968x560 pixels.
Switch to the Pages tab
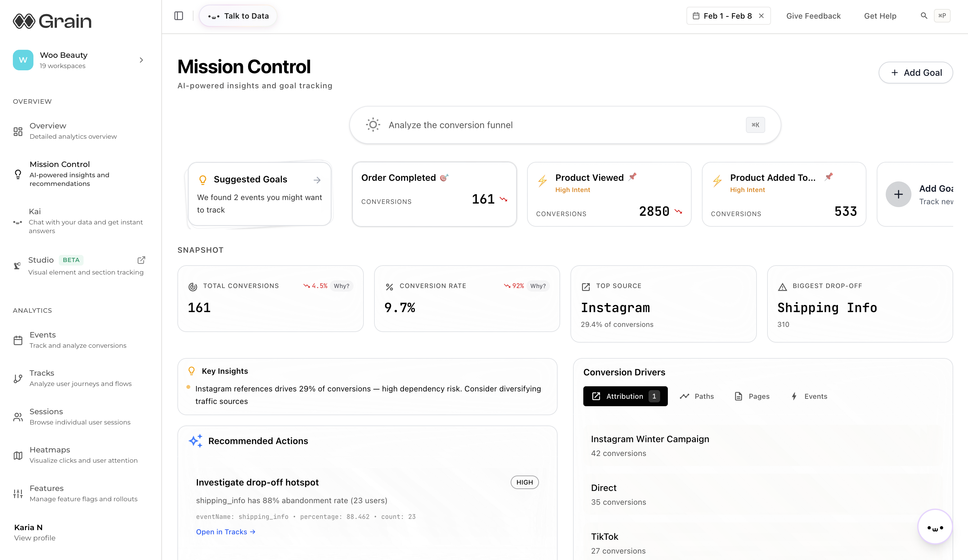click(752, 396)
